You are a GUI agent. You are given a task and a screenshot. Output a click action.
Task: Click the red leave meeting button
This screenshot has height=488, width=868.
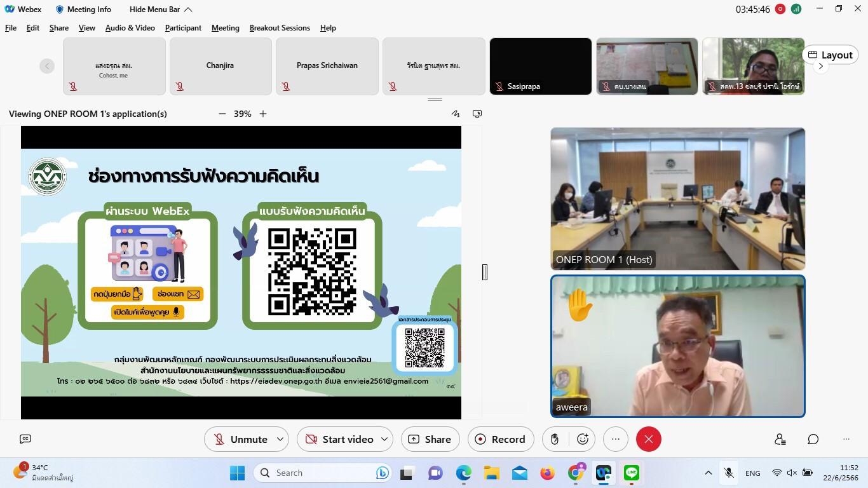click(648, 439)
